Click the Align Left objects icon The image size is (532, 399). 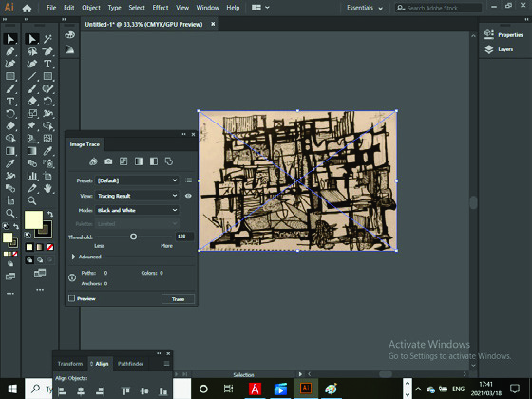click(62, 391)
